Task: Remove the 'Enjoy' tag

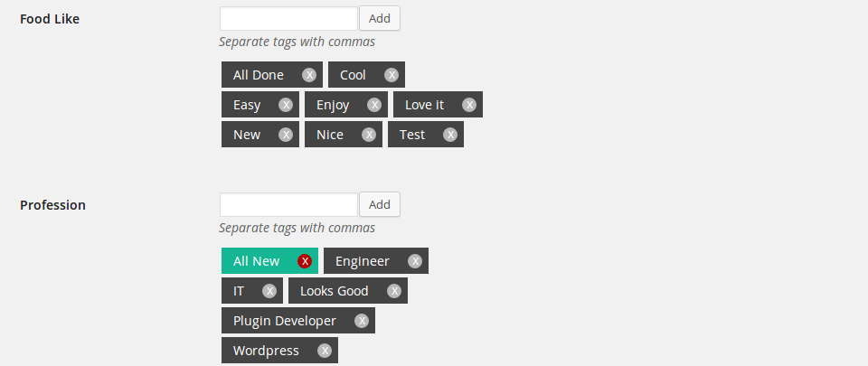Action: [374, 105]
